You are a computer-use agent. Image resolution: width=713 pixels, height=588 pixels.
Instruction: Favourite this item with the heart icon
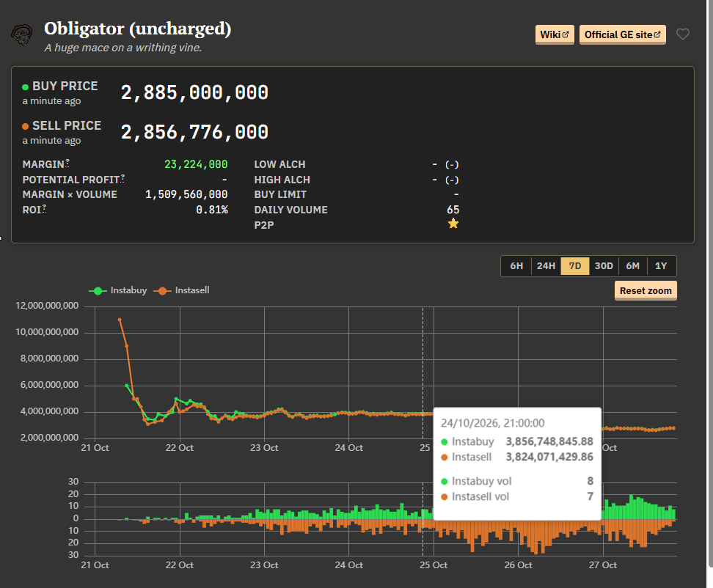click(682, 34)
